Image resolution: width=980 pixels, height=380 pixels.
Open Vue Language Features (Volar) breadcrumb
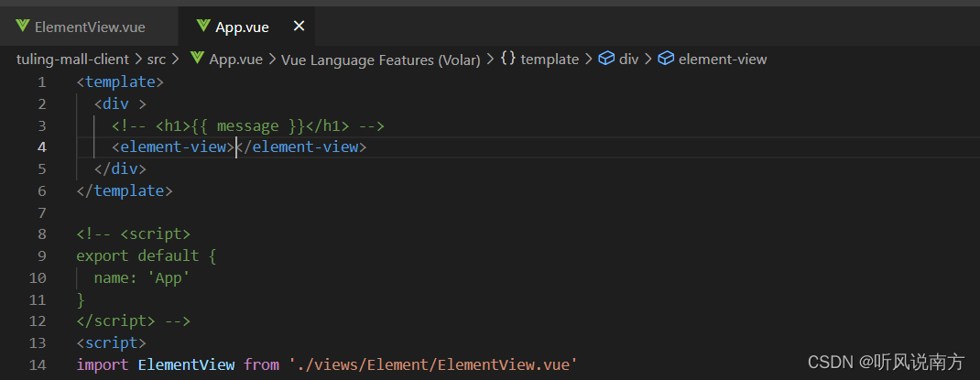coord(381,60)
